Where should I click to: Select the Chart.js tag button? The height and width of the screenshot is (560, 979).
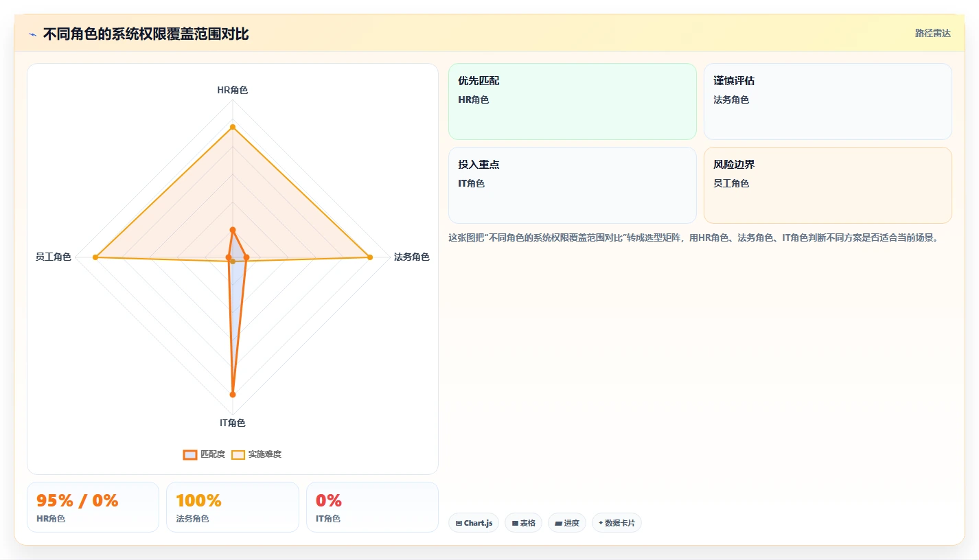tap(474, 523)
